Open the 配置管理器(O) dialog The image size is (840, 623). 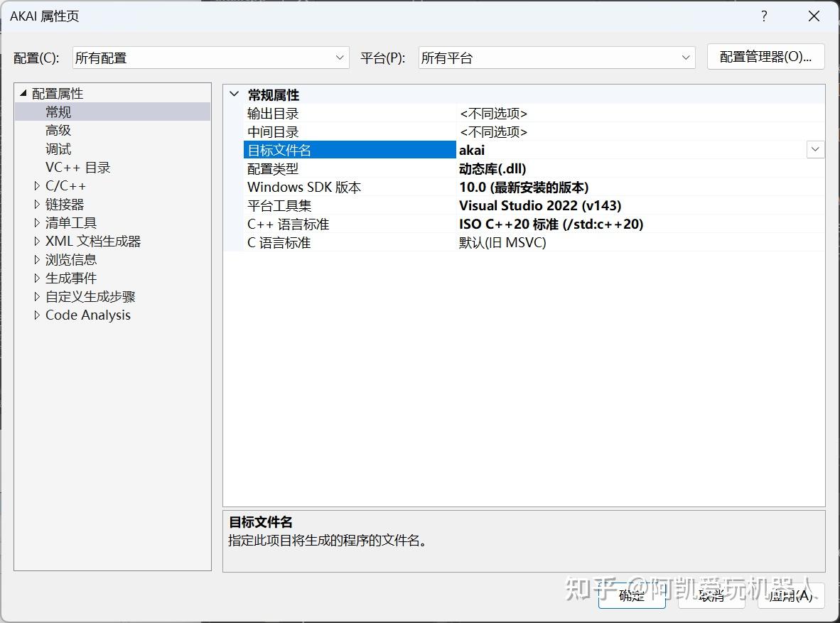tap(765, 58)
